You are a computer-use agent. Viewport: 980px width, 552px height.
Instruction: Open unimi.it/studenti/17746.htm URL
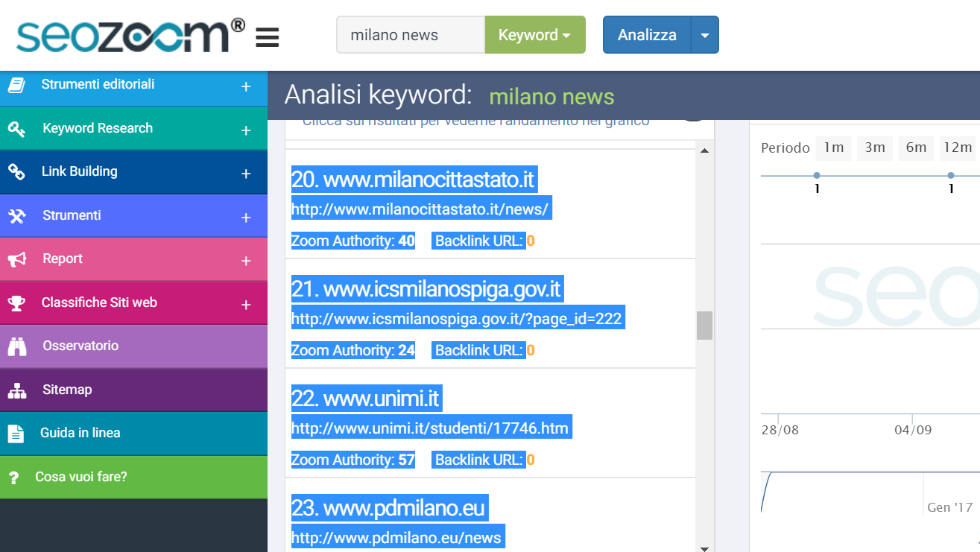pos(430,429)
